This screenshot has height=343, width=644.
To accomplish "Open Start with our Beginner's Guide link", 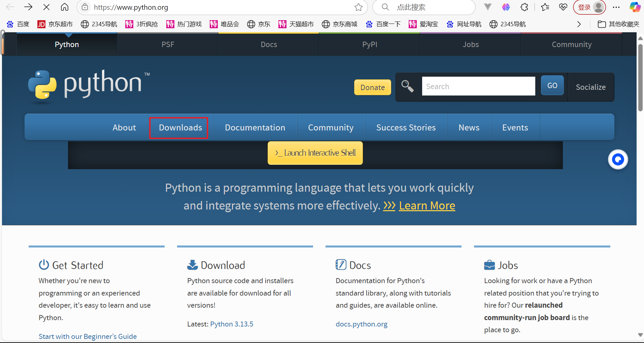I will click(x=88, y=337).
